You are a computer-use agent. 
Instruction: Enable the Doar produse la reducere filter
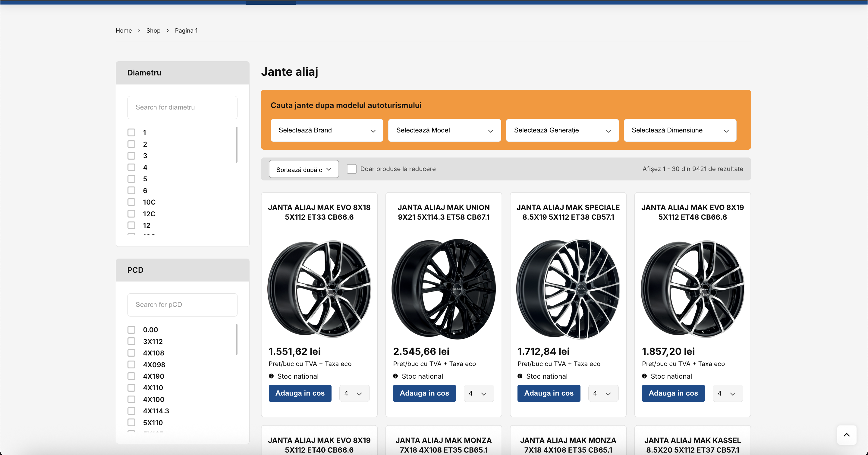pyautogui.click(x=351, y=169)
